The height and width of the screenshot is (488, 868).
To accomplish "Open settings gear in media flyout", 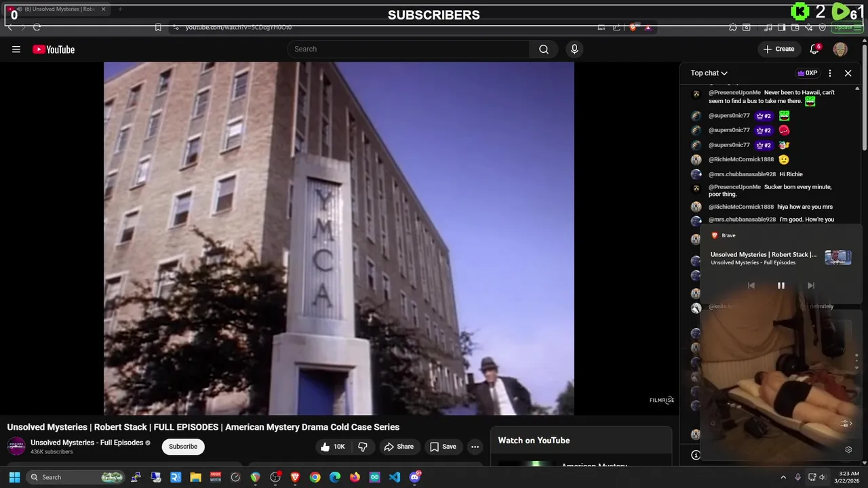I will pos(848,449).
